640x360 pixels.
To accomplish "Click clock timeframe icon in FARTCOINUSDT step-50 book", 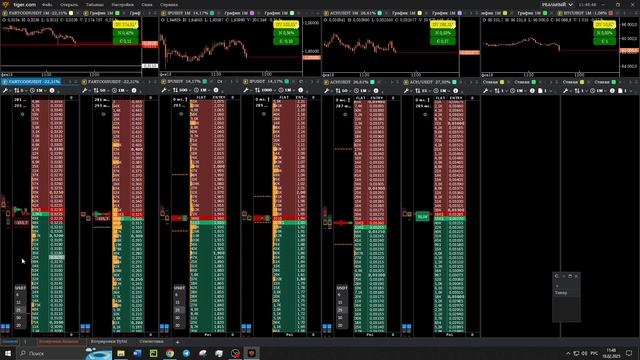I will 114,90.
